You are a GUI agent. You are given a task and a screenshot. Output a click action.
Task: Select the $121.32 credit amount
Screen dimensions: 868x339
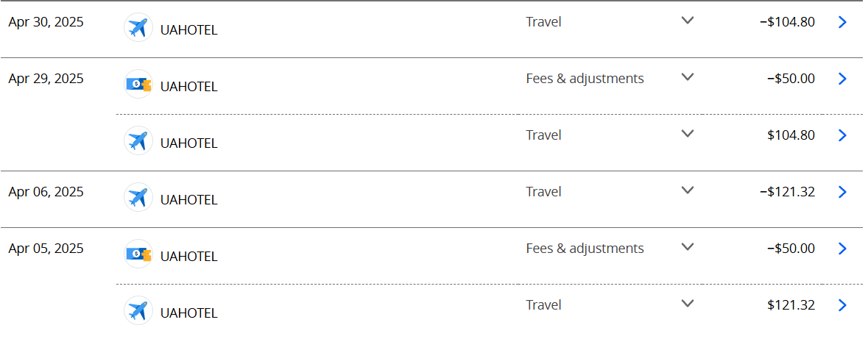click(x=791, y=305)
